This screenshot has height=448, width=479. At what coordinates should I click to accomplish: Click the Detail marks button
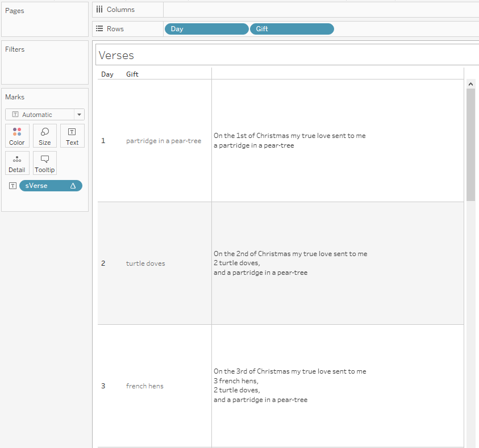coord(17,163)
